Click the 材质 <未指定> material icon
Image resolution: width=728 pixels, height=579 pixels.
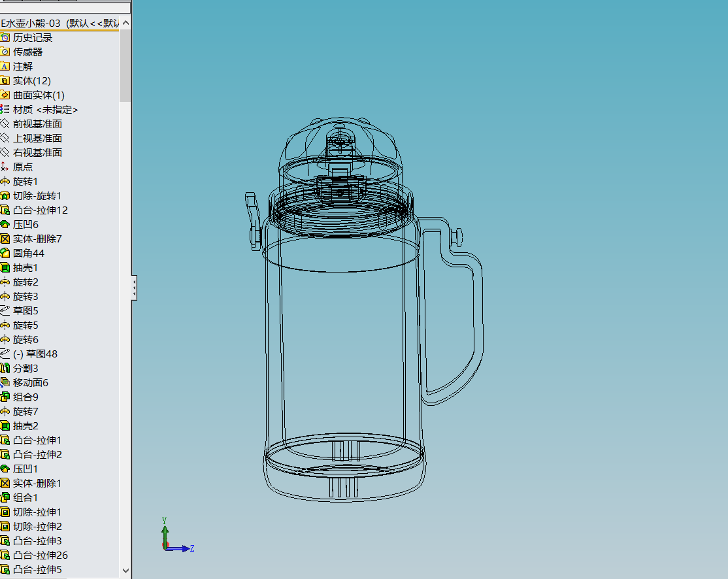[x=5, y=110]
